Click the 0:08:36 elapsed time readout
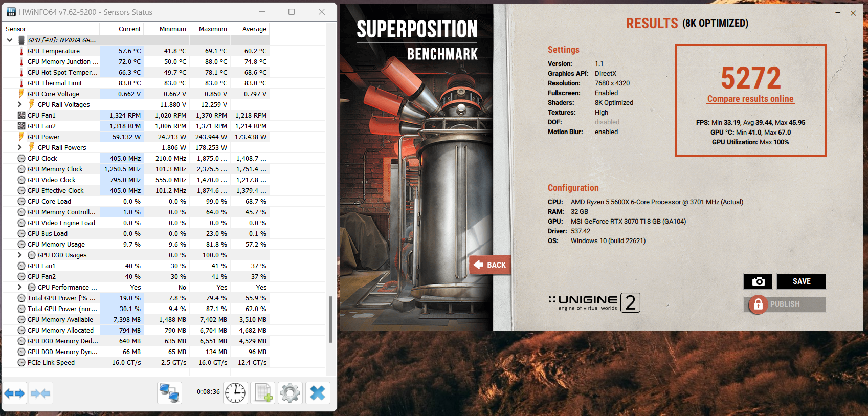This screenshot has width=868, height=416. coord(208,392)
